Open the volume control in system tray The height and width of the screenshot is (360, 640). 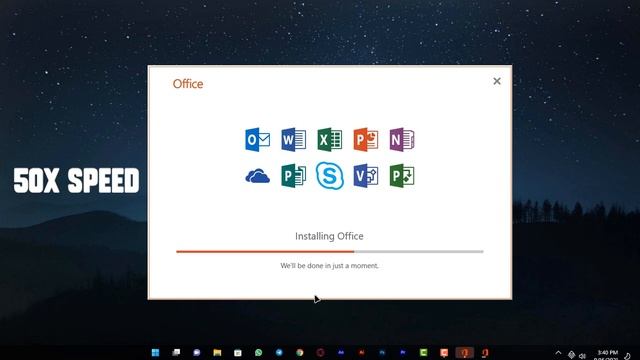click(582, 356)
